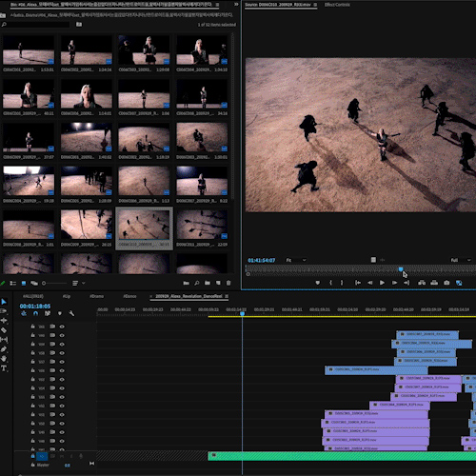Open the Fit zoom level dropdown
Image resolution: width=476 pixels, height=476 pixels.
tap(296, 260)
